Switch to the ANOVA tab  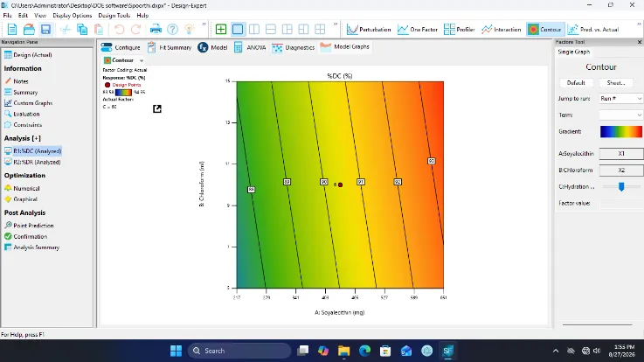tap(250, 47)
